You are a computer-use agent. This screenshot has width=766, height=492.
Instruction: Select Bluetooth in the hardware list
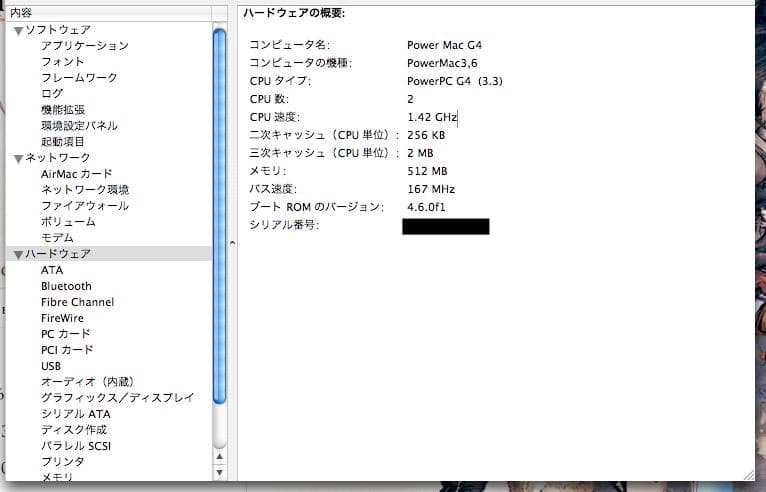coord(66,286)
